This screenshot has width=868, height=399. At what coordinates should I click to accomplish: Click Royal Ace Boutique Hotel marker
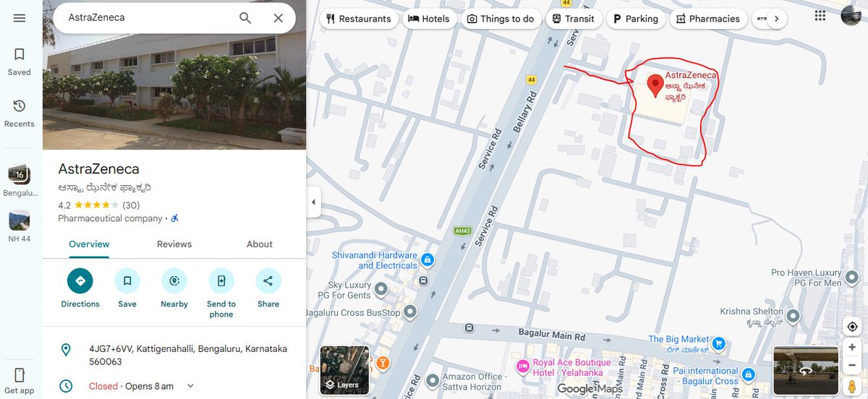point(523,367)
